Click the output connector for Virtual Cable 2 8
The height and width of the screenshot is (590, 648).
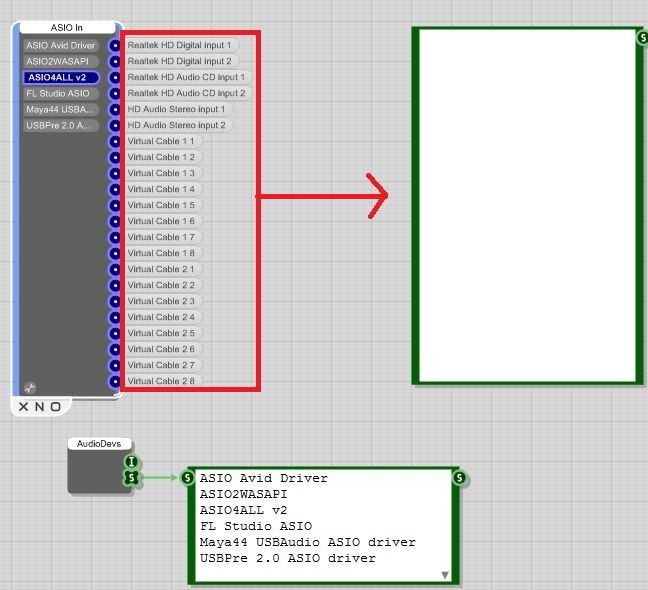tap(115, 381)
